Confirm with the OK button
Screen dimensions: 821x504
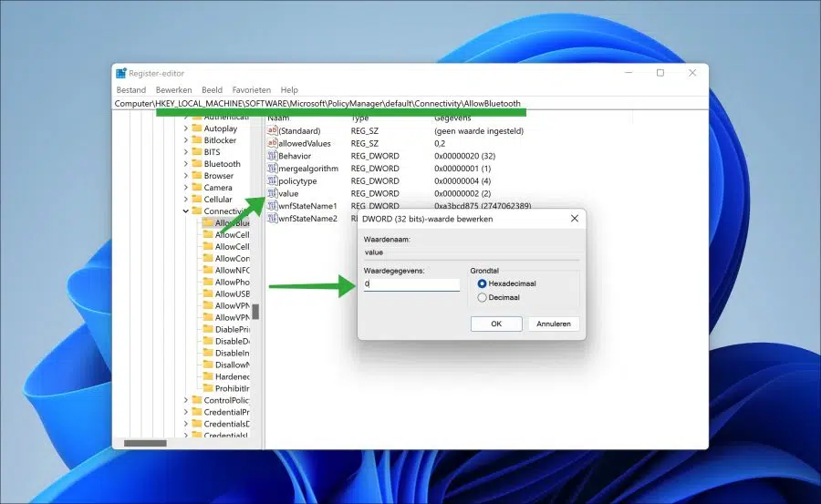coord(496,324)
